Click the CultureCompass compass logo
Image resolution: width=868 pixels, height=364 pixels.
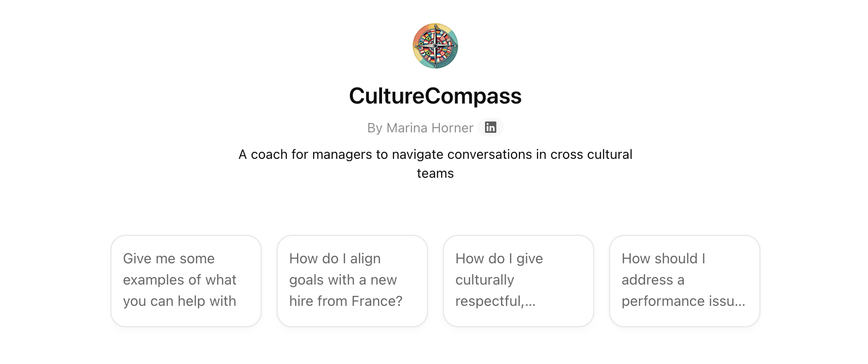435,46
